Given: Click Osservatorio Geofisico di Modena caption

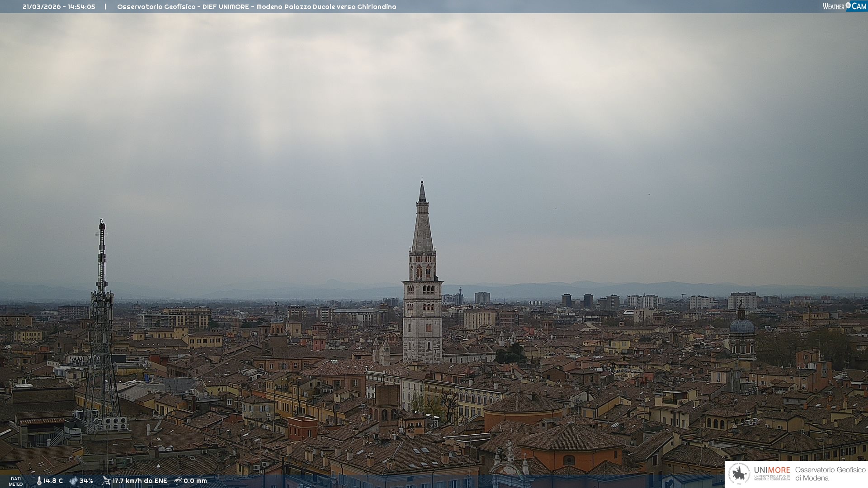Looking at the screenshot, I should click(x=830, y=474).
